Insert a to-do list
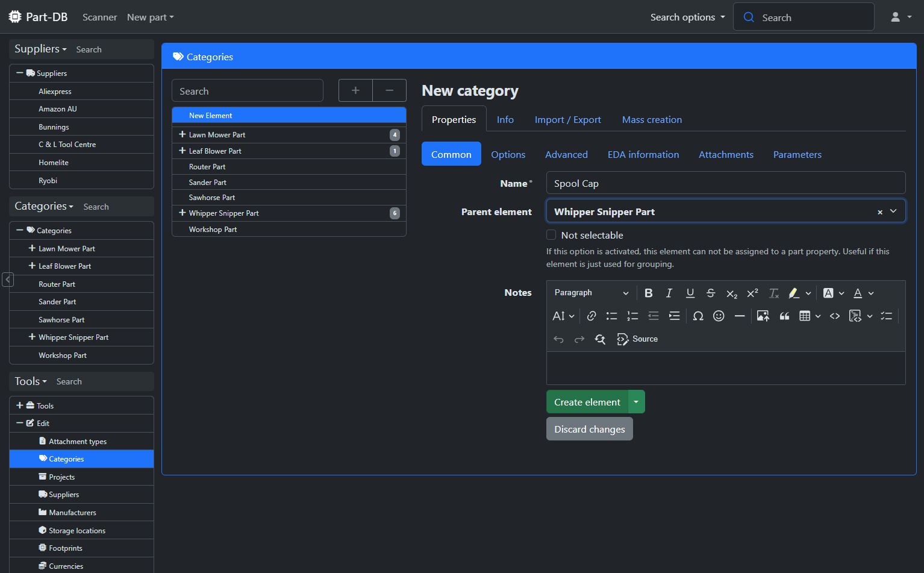The height and width of the screenshot is (573, 924). pyautogui.click(x=886, y=316)
